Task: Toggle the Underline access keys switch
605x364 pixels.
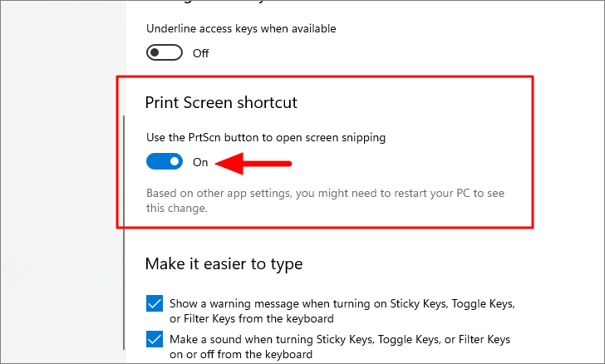Action: pos(165,52)
